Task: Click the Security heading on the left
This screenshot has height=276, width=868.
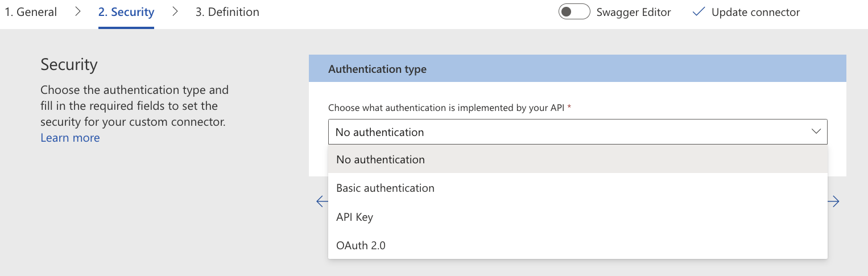Action: click(69, 64)
